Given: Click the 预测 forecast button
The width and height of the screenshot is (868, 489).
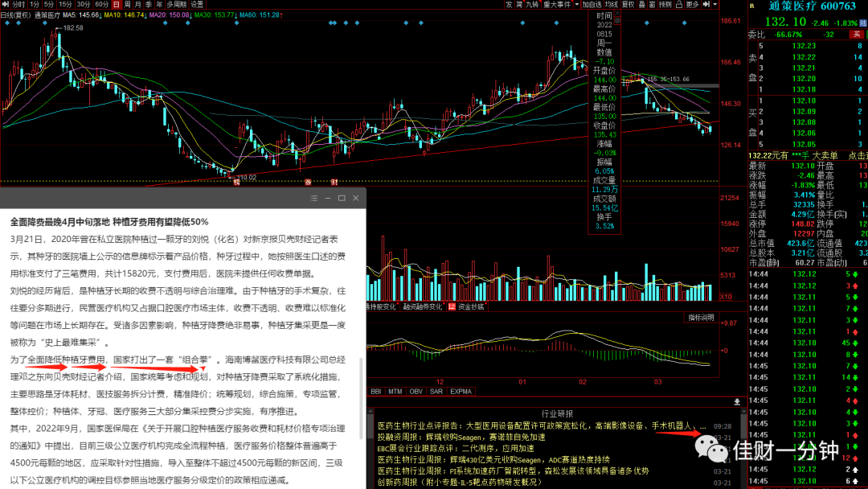Looking at the screenshot, I should pos(665,4).
